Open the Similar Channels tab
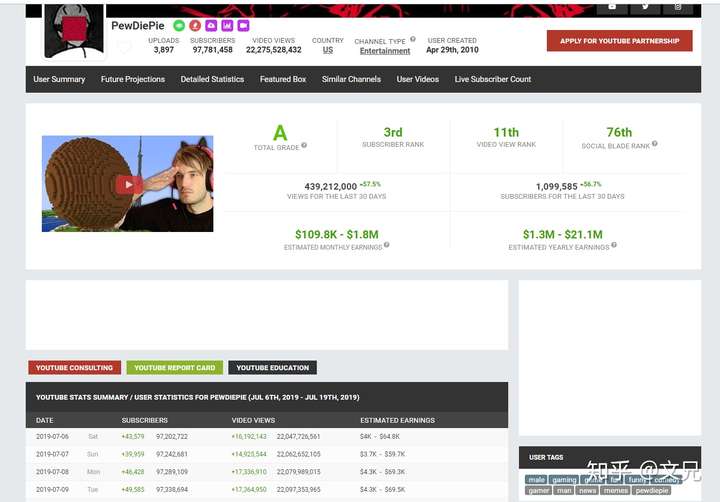The width and height of the screenshot is (720, 502). [x=351, y=79]
